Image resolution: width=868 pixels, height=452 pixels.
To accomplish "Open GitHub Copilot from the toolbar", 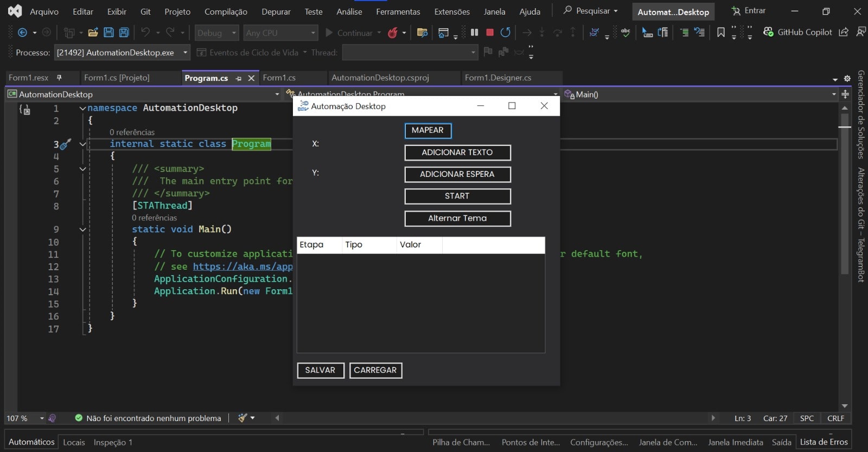I will 797,33.
